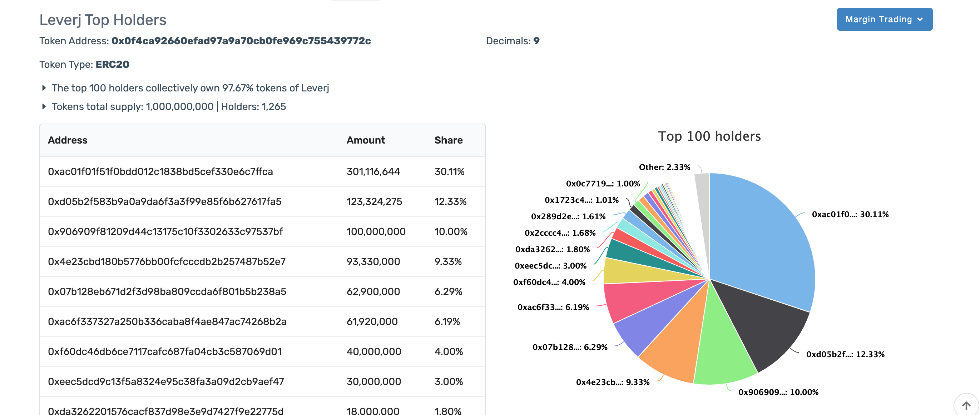Click the scroll-to-top arrow icon
The height and width of the screenshot is (415, 980).
tap(966, 405)
